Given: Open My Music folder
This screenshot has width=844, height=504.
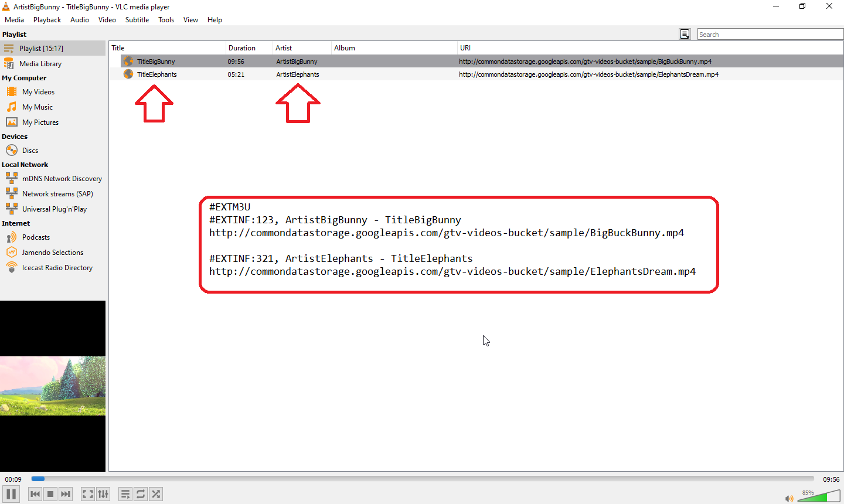Looking at the screenshot, I should coord(53,107).
